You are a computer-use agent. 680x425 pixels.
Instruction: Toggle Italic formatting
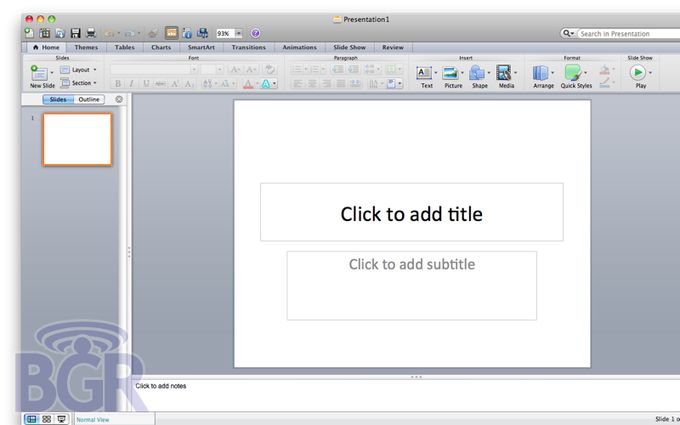(132, 84)
